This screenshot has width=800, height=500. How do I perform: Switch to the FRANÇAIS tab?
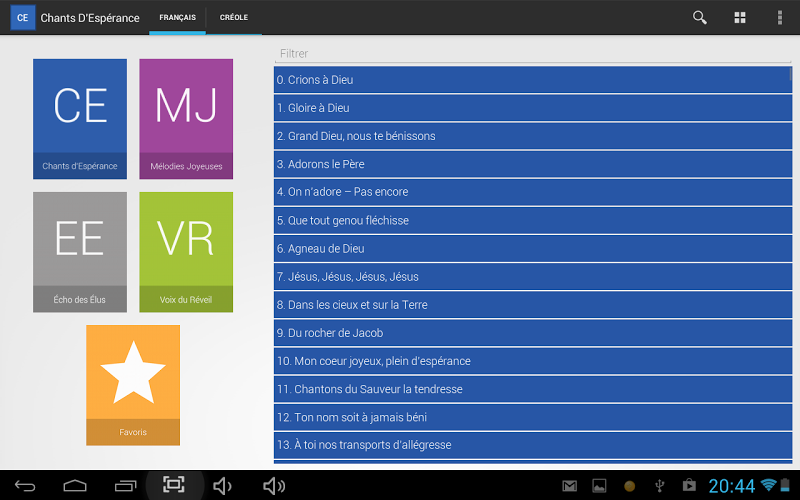pyautogui.click(x=178, y=17)
